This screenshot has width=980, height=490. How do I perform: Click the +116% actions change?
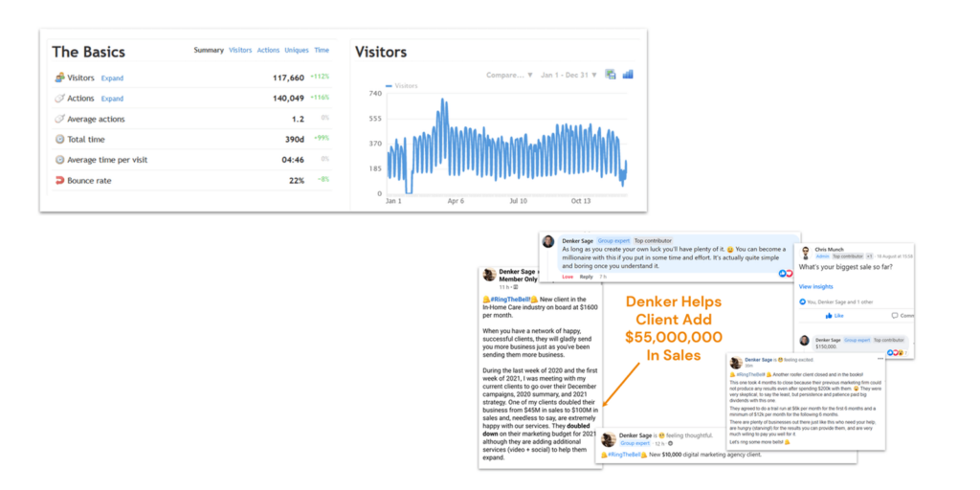pyautogui.click(x=320, y=98)
